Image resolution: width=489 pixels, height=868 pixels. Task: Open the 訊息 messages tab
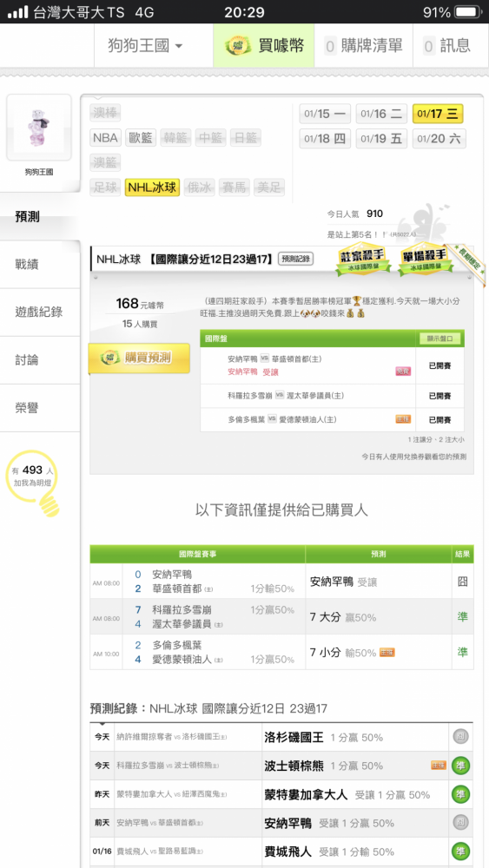(446, 45)
